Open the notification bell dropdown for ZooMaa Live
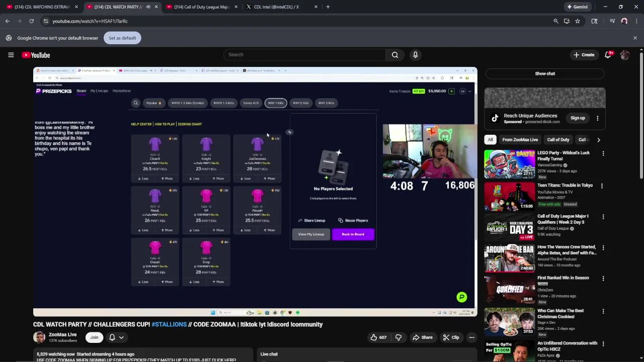The height and width of the screenshot is (362, 644). click(116, 337)
